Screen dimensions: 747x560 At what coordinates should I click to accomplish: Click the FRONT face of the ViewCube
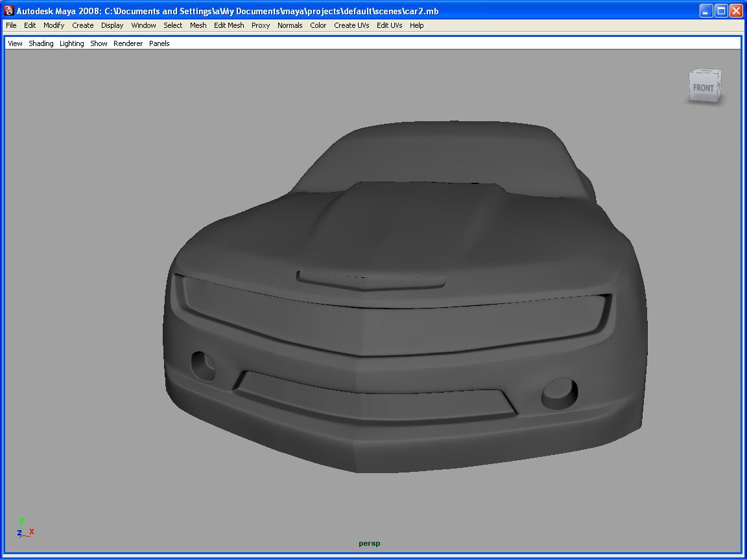tap(703, 88)
